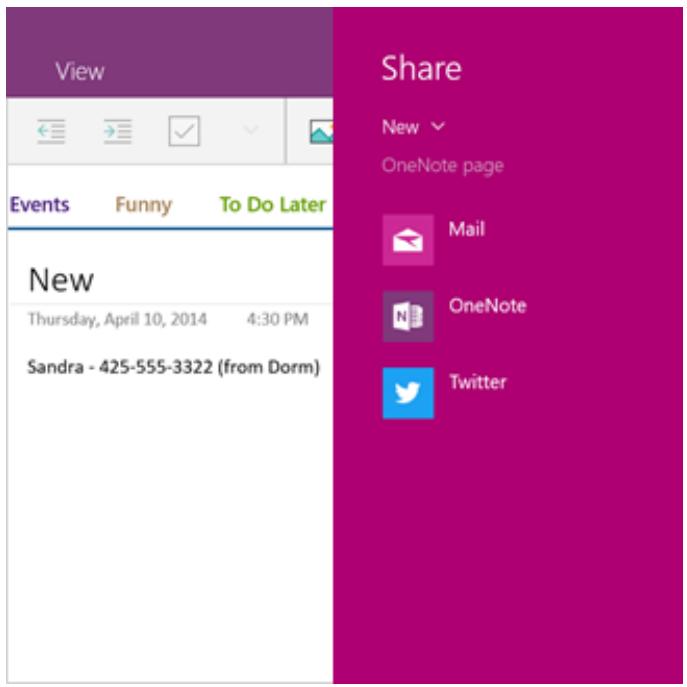The width and height of the screenshot is (687, 687).
Task: Open the To Do Later section tab
Action: [x=273, y=205]
